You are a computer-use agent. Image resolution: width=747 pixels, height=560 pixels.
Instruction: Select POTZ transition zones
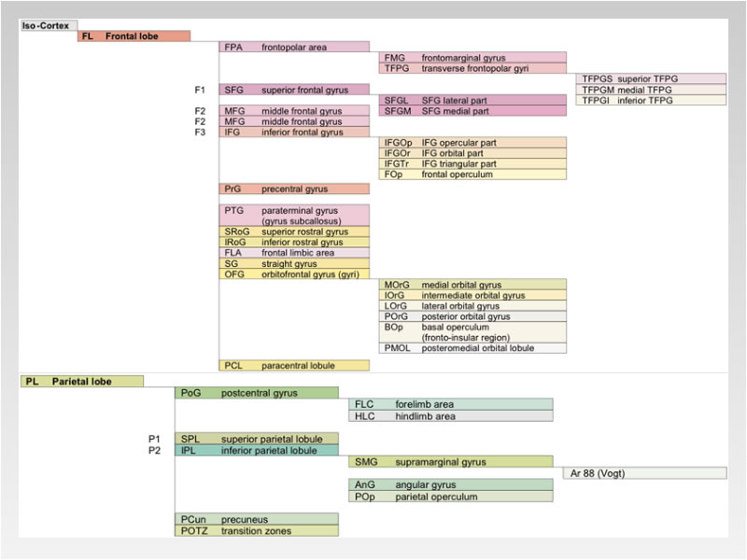(x=257, y=530)
